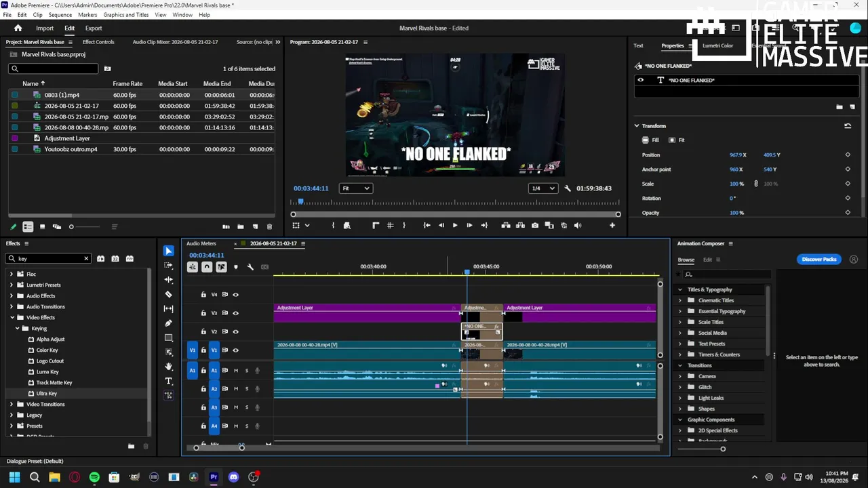Select the Hand tool
Viewport: 868px width, 488px height.
[169, 367]
